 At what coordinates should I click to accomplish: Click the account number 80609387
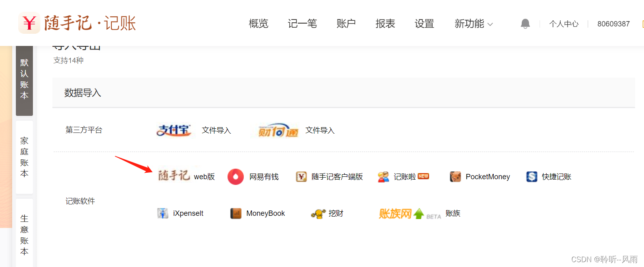point(614,24)
